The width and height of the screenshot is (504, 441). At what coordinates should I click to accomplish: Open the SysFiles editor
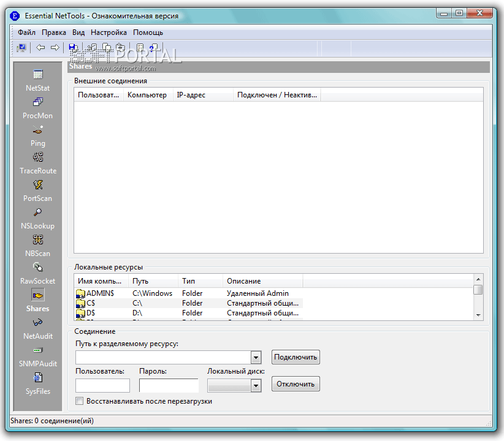coord(38,384)
